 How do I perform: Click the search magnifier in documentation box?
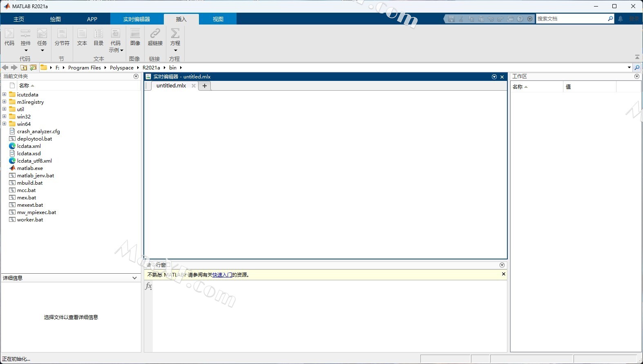click(x=610, y=19)
